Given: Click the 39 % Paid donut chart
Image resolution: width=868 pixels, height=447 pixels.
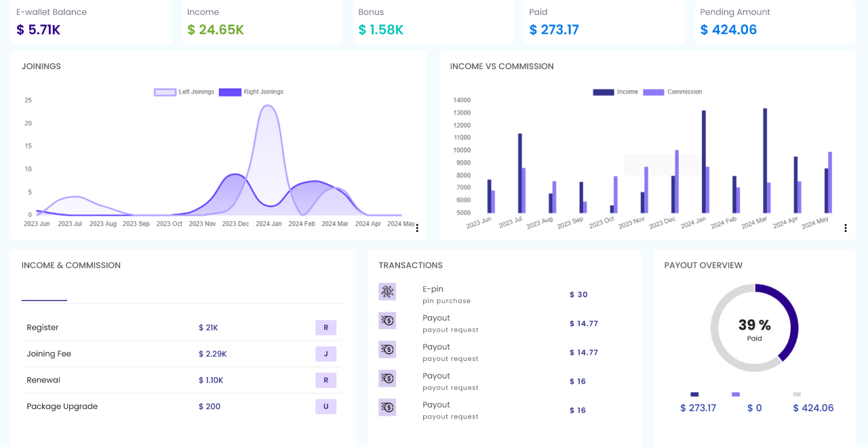Looking at the screenshot, I should [x=754, y=328].
